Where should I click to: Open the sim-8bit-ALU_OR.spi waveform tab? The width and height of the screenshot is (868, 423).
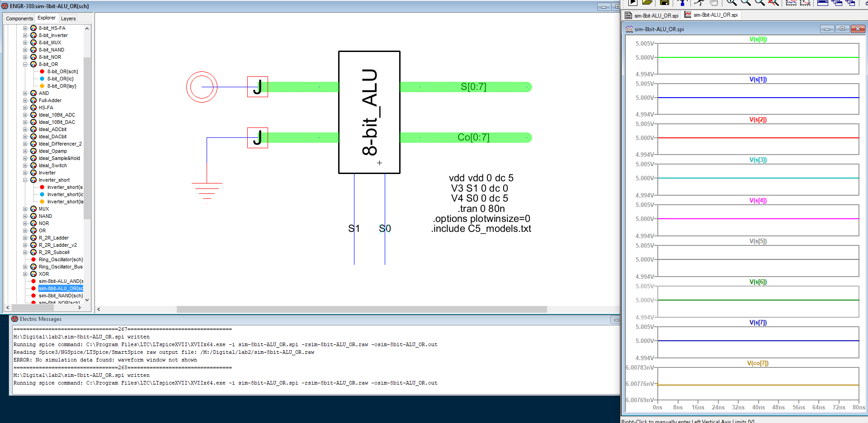[711, 15]
